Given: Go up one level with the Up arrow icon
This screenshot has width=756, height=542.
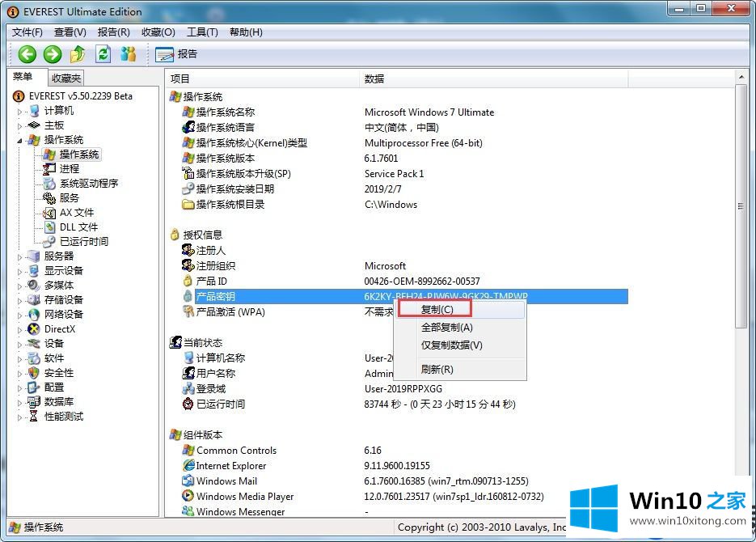Looking at the screenshot, I should coord(78,54).
